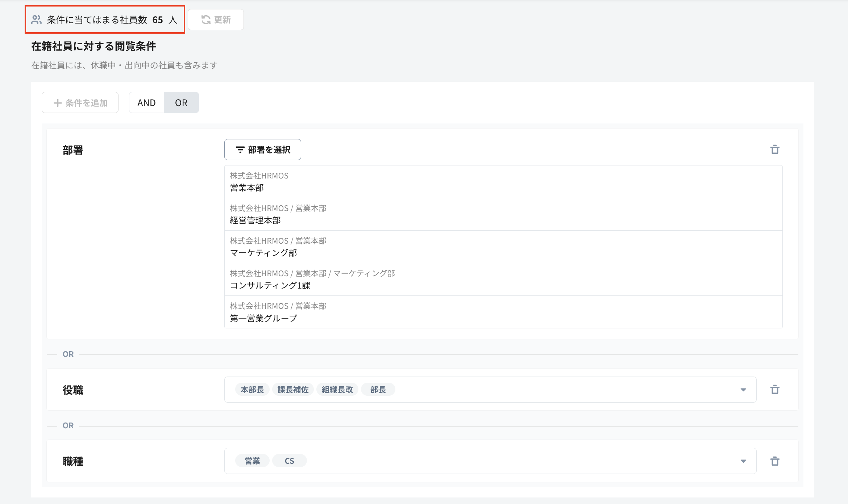Viewport: 848px width, 504px height.
Task: Click the CS tag in 職種
Action: 289,461
